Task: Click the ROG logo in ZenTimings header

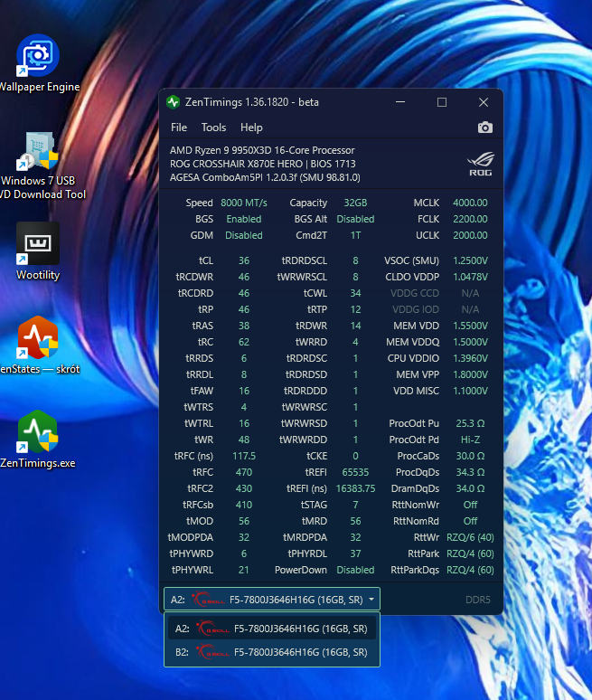Action: tap(480, 164)
